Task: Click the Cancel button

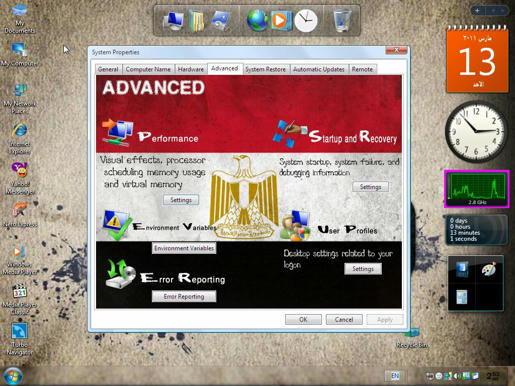Action: point(344,319)
